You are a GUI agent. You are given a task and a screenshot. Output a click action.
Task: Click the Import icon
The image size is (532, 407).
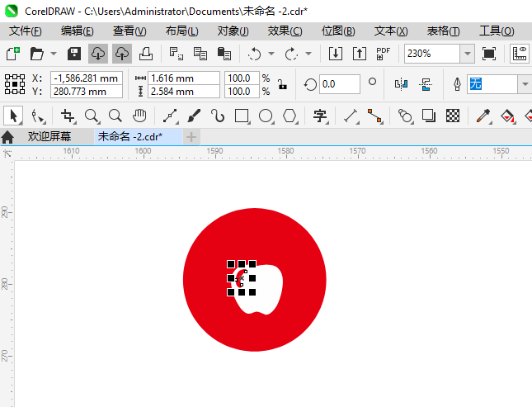point(335,54)
